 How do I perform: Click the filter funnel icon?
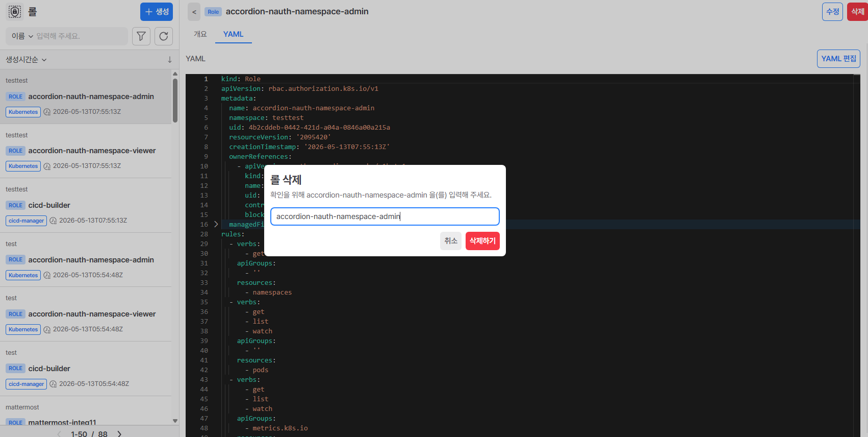(x=141, y=36)
